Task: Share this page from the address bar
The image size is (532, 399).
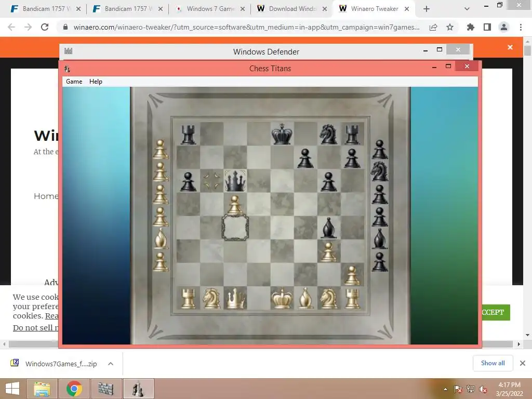Action: (x=433, y=27)
